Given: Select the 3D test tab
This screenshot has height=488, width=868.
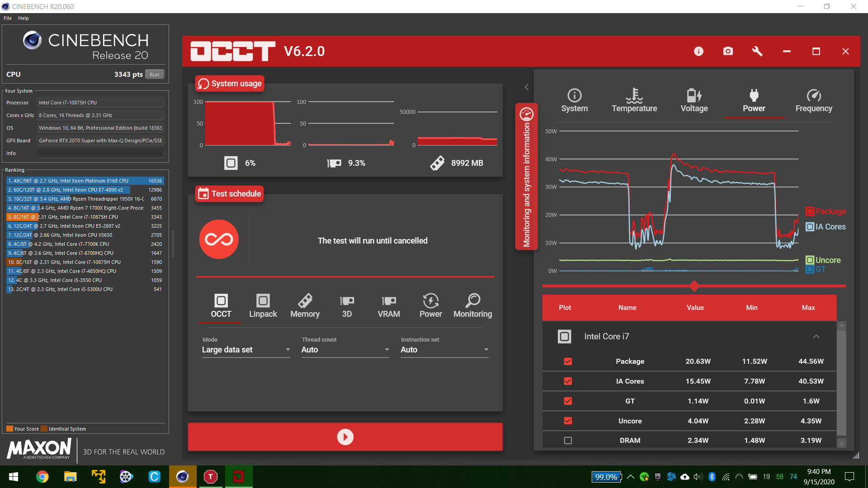Looking at the screenshot, I should pos(347,306).
